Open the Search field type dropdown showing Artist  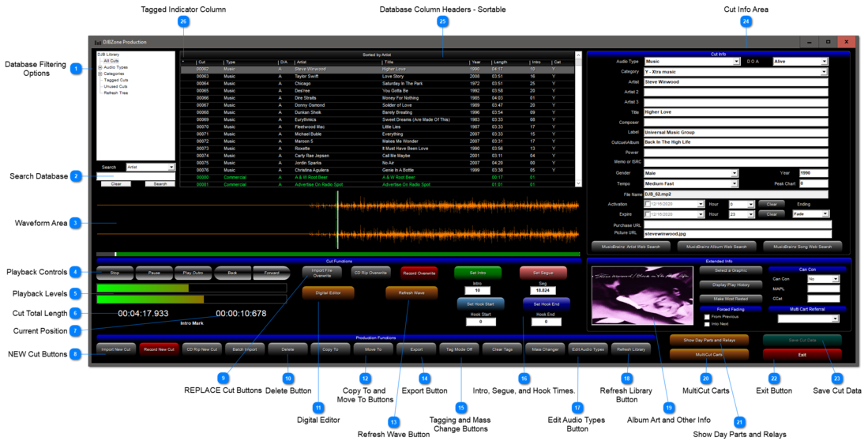tap(171, 167)
